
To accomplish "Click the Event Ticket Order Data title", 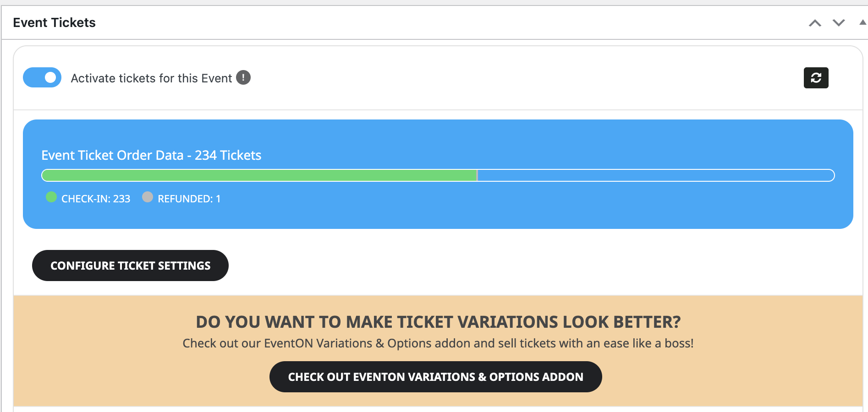I will pyautogui.click(x=151, y=155).
